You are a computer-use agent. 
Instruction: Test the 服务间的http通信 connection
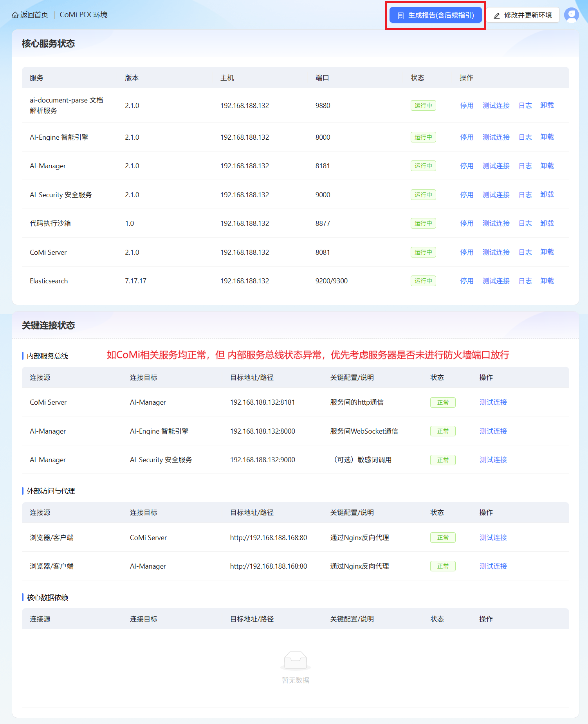[x=493, y=402]
